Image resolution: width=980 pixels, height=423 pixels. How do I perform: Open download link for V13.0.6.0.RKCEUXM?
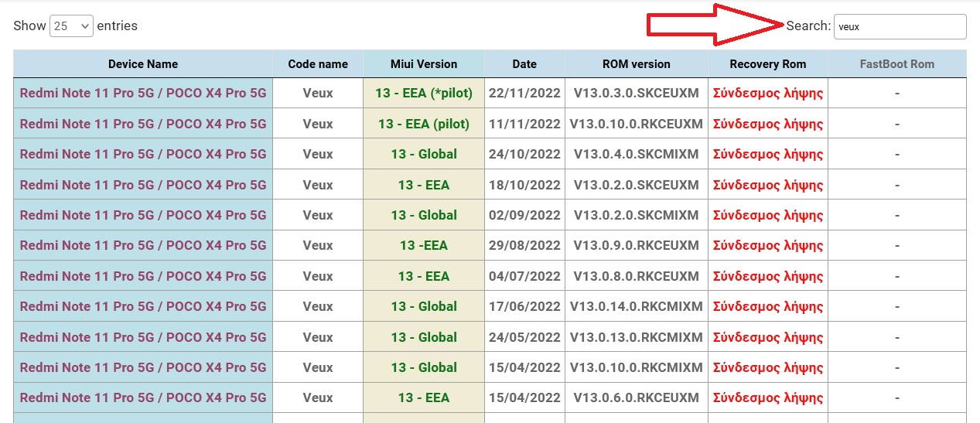[767, 397]
